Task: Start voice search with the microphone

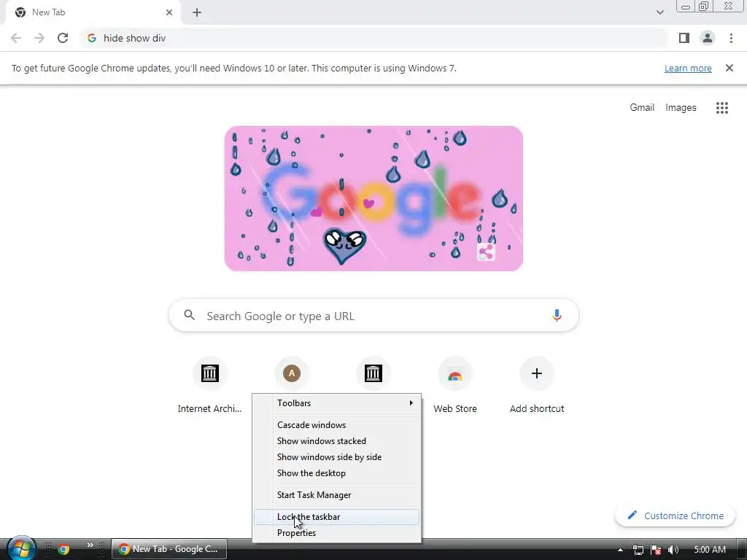Action: [x=557, y=315]
